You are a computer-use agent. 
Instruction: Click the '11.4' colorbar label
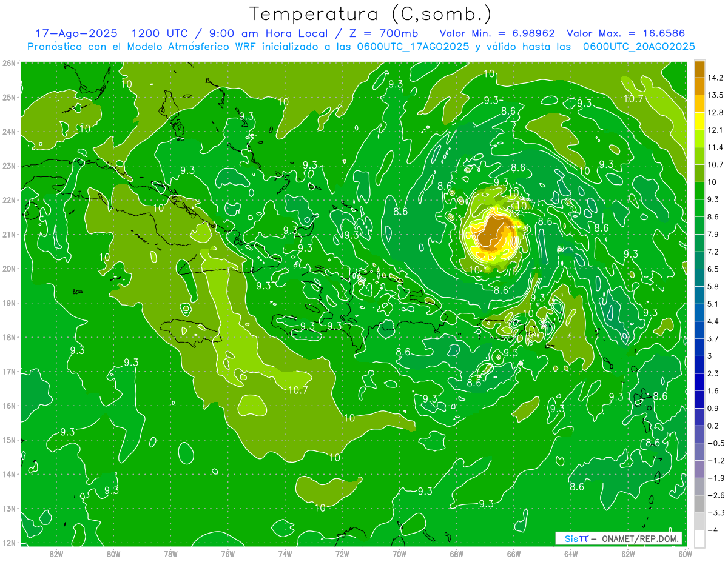point(716,147)
